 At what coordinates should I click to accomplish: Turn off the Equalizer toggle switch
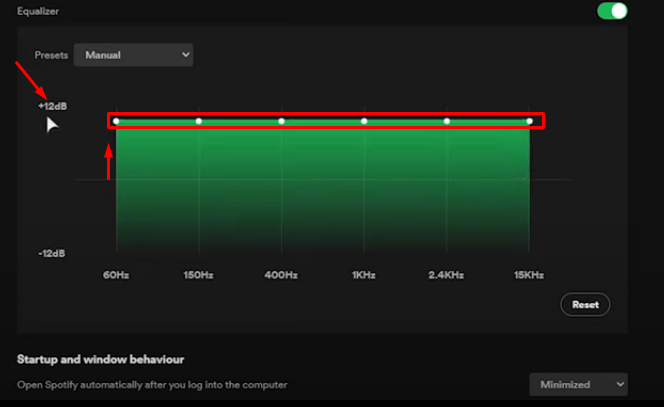point(612,11)
